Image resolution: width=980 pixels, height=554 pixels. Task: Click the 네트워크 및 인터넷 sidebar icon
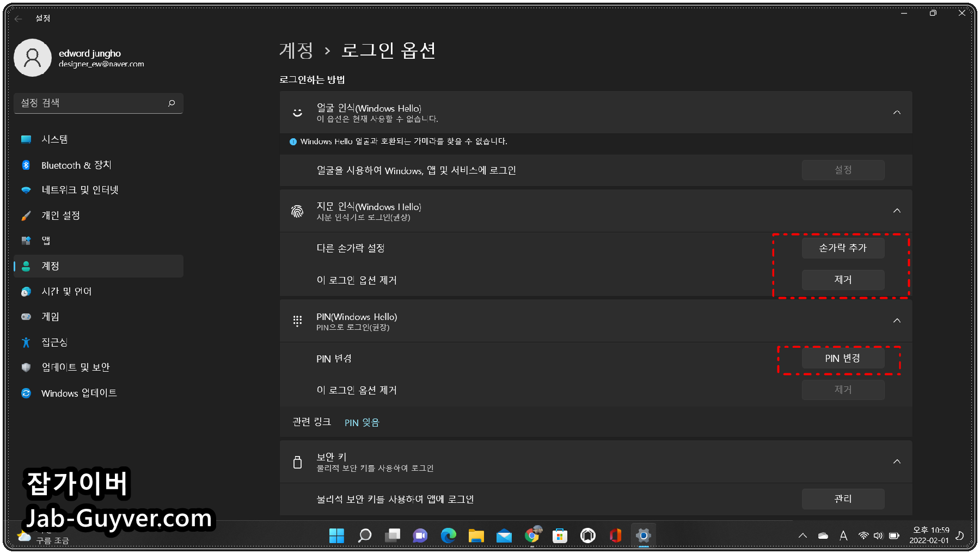(26, 190)
